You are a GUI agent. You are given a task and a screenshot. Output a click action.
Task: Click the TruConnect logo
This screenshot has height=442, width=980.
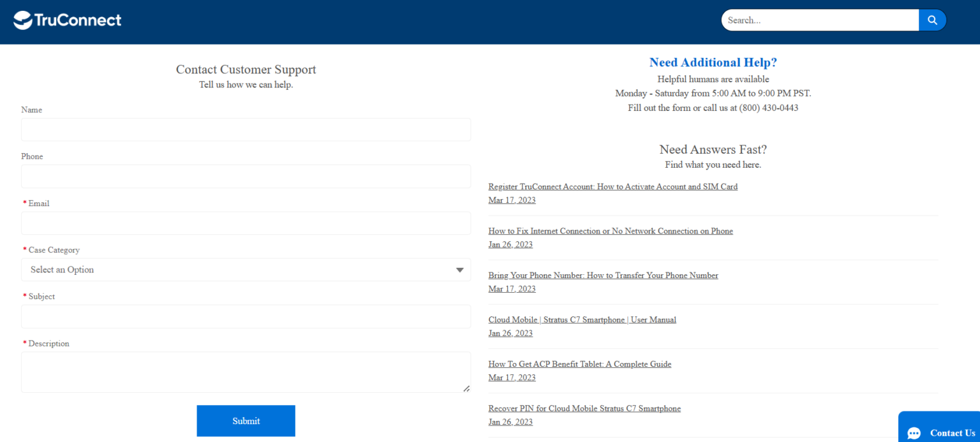(x=68, y=20)
